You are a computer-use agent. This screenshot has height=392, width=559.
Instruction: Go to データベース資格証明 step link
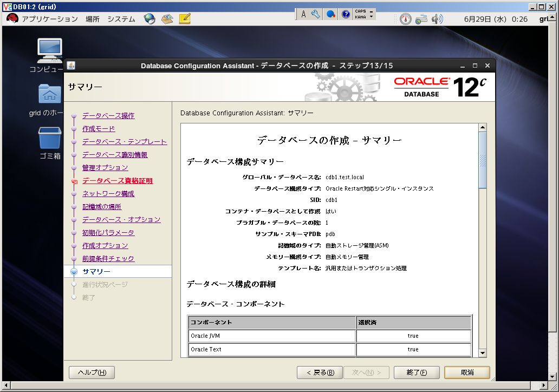point(118,181)
